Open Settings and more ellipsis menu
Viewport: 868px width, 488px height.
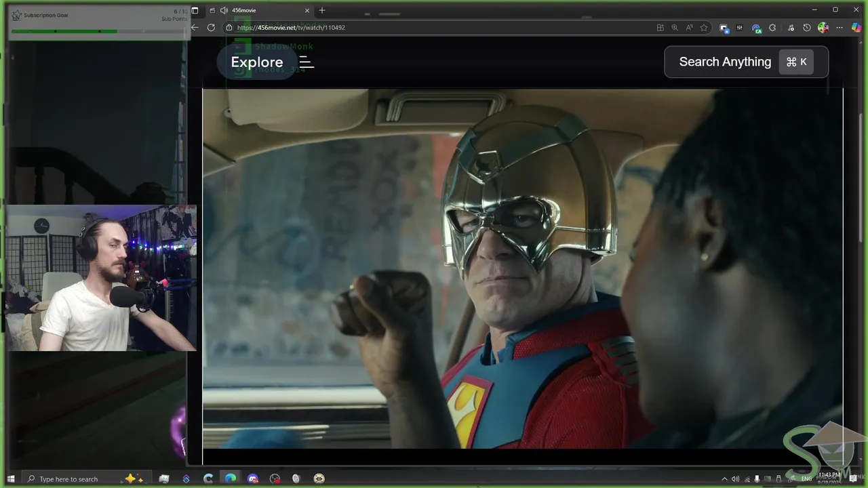[840, 28]
